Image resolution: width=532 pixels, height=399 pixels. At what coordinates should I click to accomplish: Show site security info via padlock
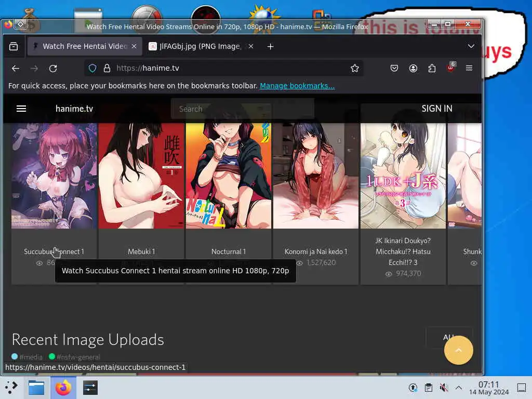[x=107, y=68]
